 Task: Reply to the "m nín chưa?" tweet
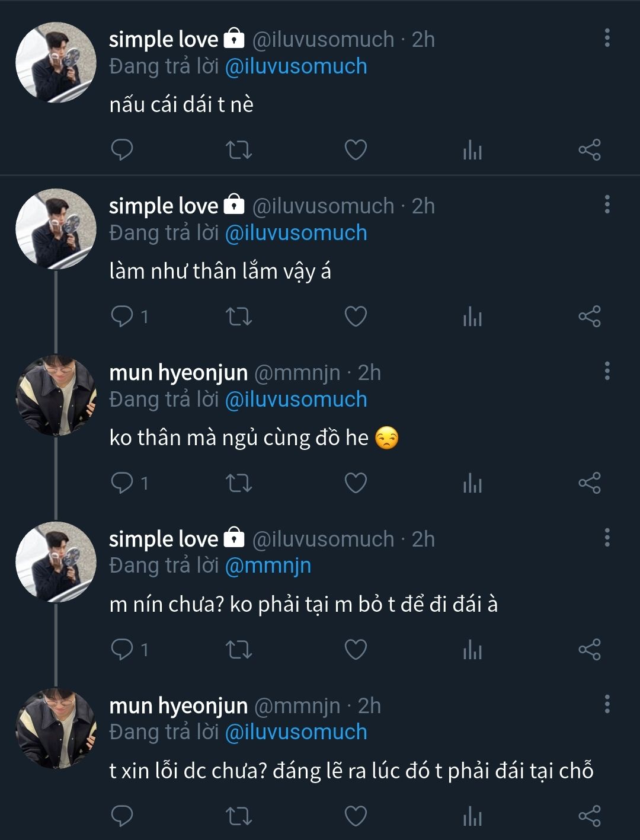coord(122,650)
